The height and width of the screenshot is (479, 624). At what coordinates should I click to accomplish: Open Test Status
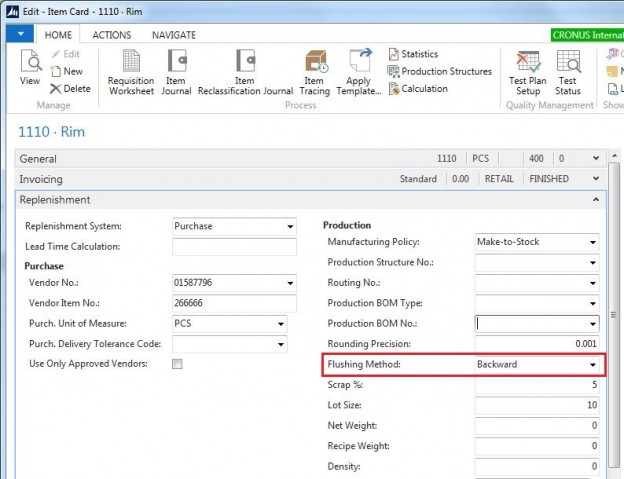pos(568,73)
